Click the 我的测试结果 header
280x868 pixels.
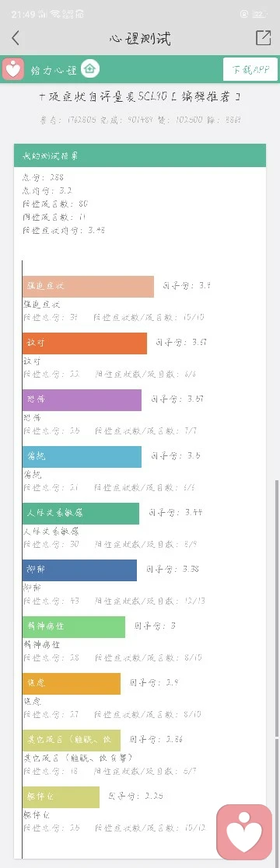[x=140, y=155]
